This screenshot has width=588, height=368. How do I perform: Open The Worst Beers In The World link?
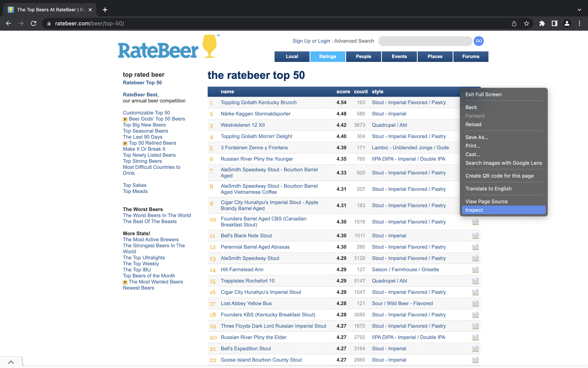157,215
